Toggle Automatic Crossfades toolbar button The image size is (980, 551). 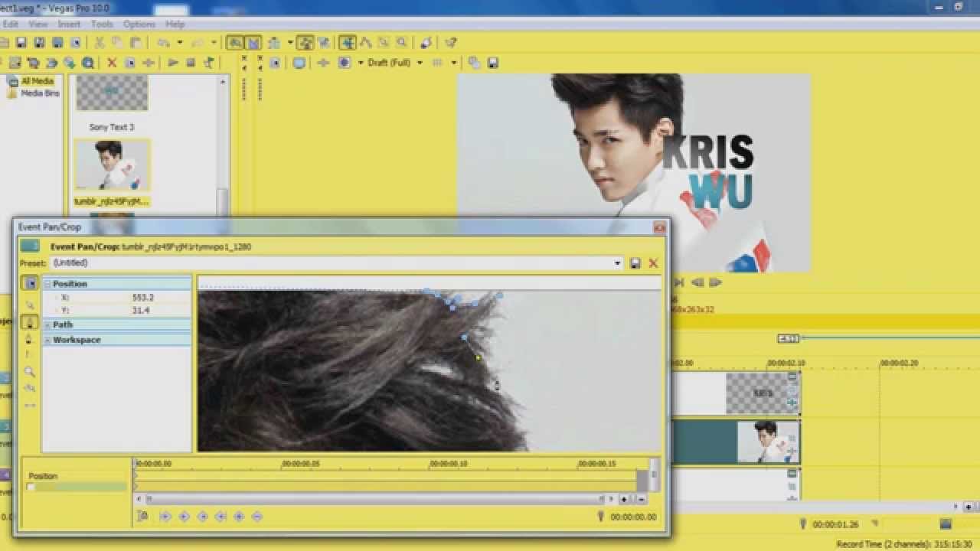tap(253, 43)
